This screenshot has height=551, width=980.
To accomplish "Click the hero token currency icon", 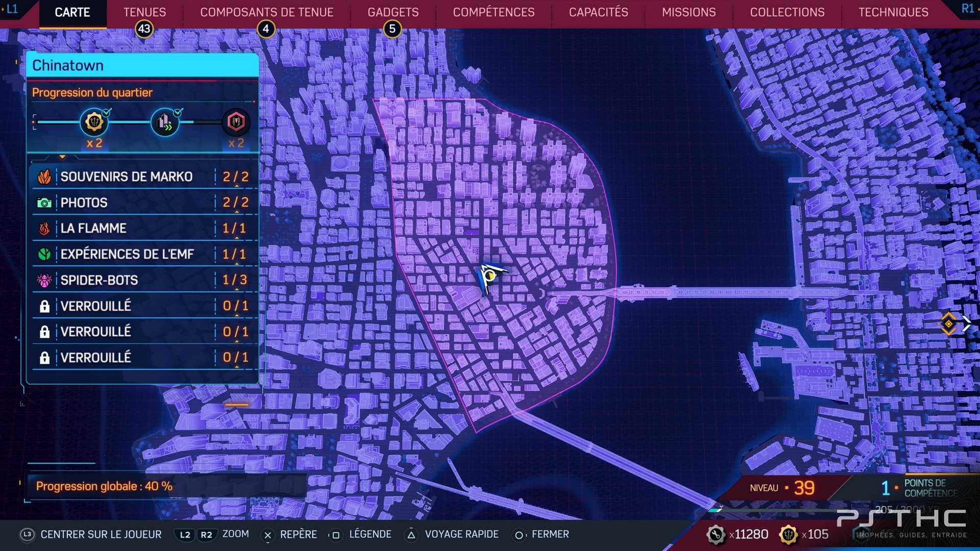I will [x=789, y=535].
